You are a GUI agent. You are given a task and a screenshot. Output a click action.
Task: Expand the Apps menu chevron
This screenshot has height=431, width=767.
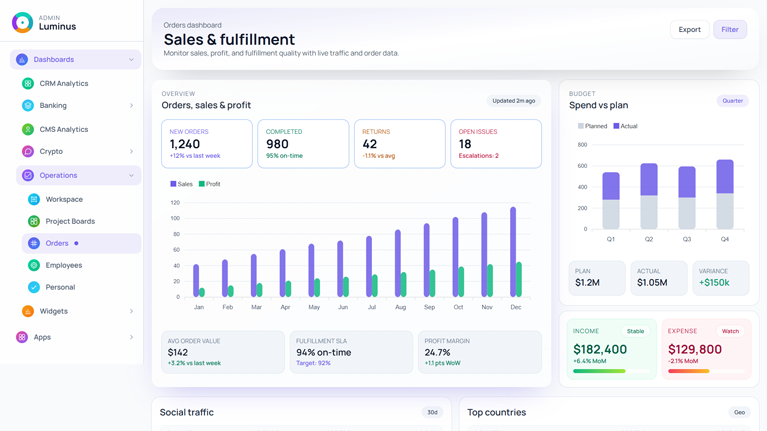pos(131,338)
